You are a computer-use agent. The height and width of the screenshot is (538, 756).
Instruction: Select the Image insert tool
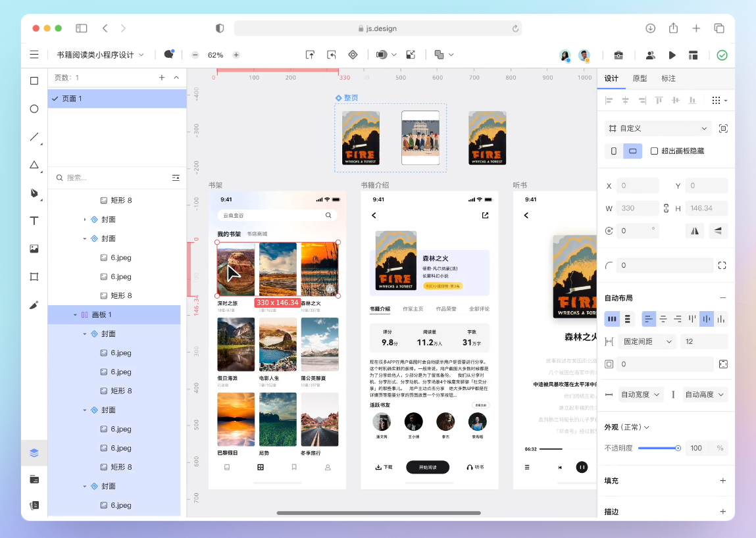point(34,249)
